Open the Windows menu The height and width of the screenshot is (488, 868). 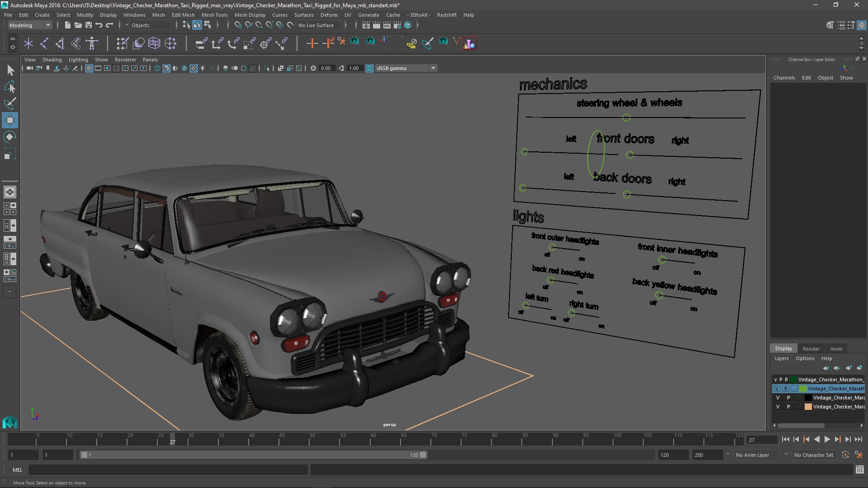(134, 15)
